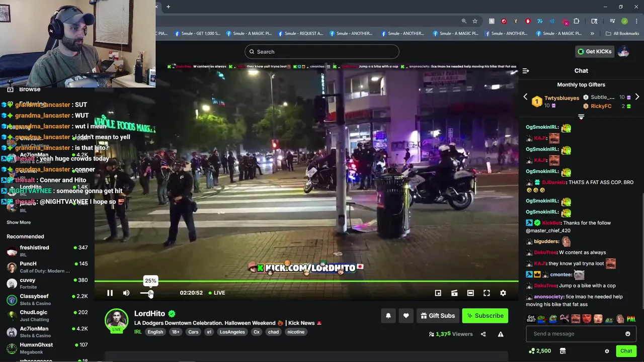Select the chad tag

coord(273,332)
